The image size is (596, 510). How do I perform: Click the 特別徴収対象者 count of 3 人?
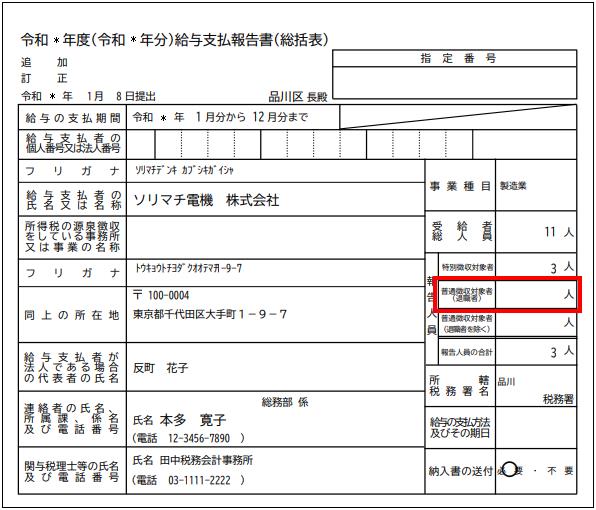click(562, 268)
